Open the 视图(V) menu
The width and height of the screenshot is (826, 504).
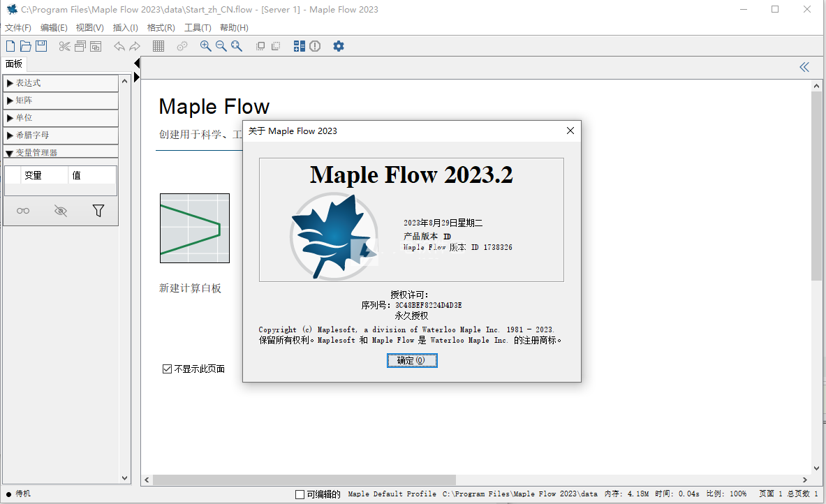[89, 27]
